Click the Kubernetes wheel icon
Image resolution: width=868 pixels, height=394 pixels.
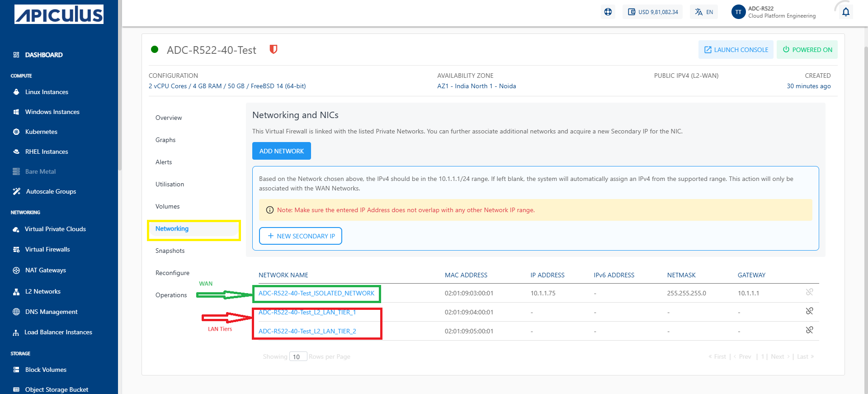coord(16,132)
